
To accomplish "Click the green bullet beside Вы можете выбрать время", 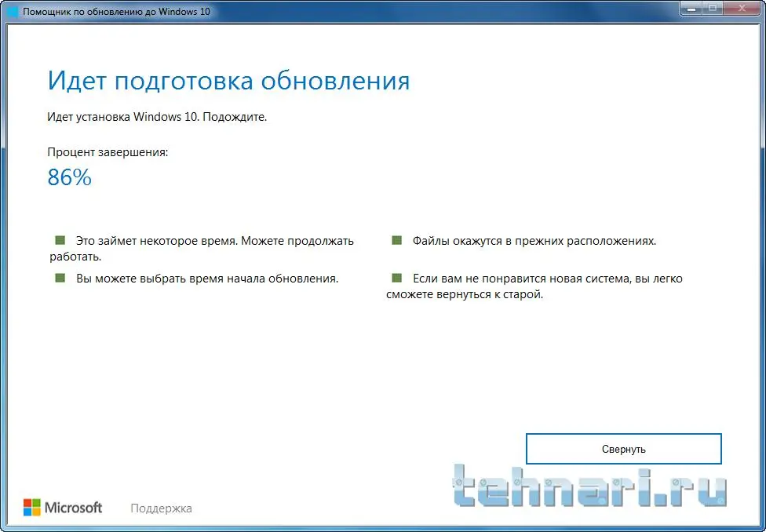I will coord(60,278).
